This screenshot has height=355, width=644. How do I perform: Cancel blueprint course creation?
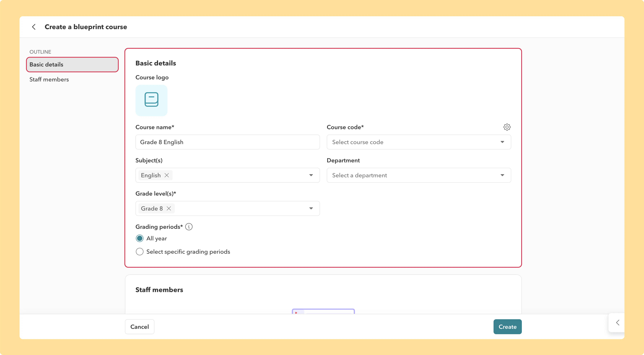[x=139, y=327]
